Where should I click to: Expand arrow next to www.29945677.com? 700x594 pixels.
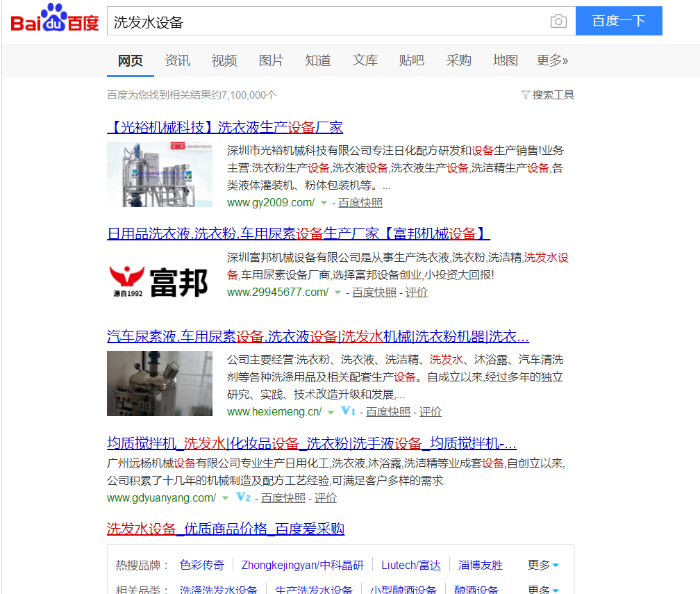pos(337,293)
